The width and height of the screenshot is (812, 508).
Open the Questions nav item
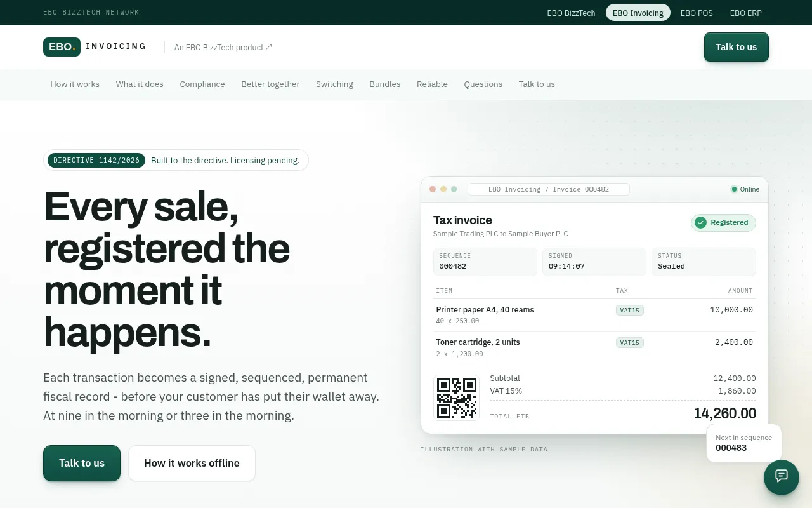pyautogui.click(x=483, y=84)
